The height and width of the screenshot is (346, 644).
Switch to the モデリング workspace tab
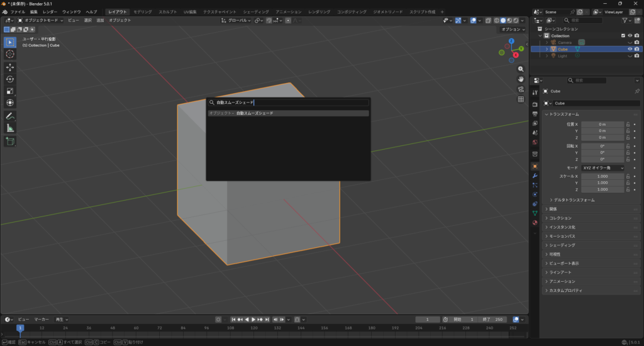[x=144, y=12]
